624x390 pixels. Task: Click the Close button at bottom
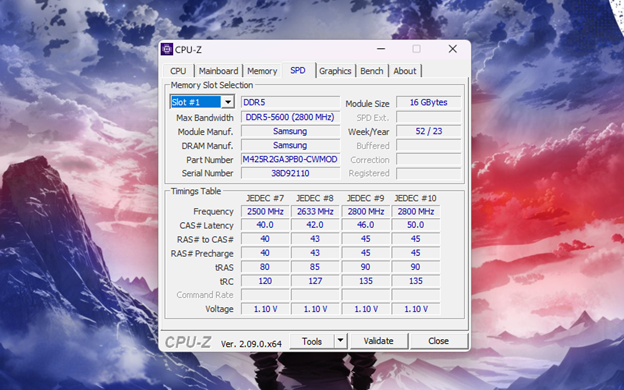coord(439,341)
